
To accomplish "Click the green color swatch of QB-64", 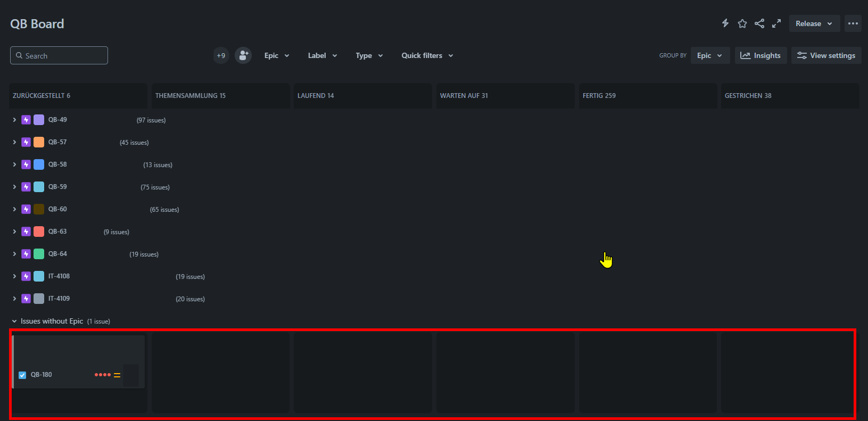I will 39,254.
